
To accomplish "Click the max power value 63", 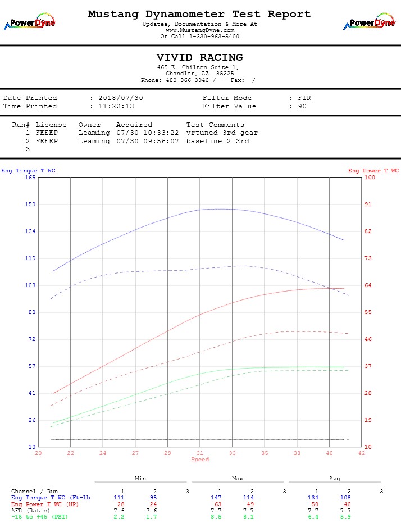I will (218, 504).
